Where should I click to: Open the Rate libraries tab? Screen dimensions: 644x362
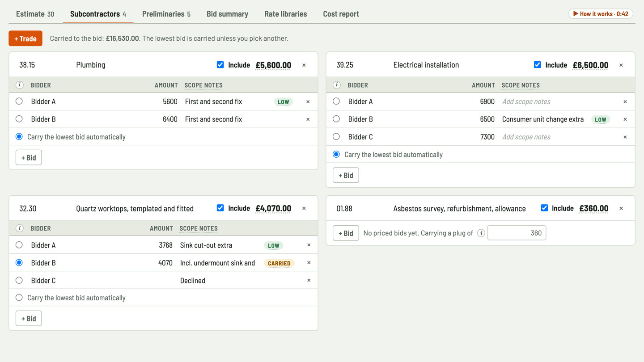(x=286, y=14)
